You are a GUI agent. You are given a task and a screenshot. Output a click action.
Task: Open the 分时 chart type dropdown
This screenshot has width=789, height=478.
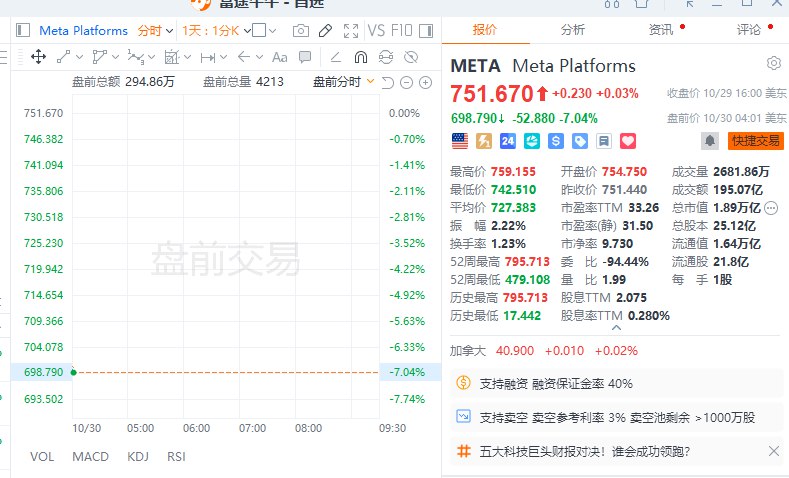click(x=156, y=31)
